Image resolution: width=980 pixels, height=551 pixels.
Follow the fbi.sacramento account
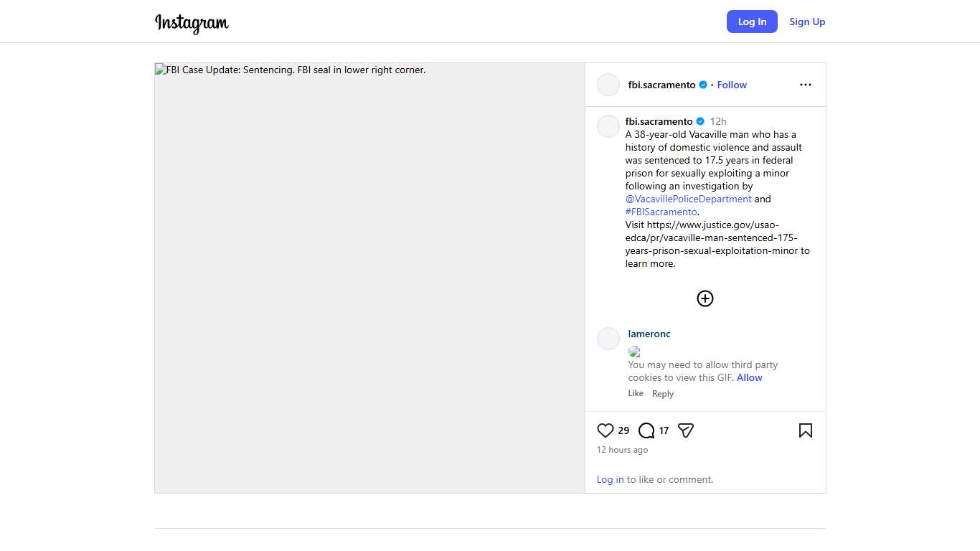click(732, 85)
